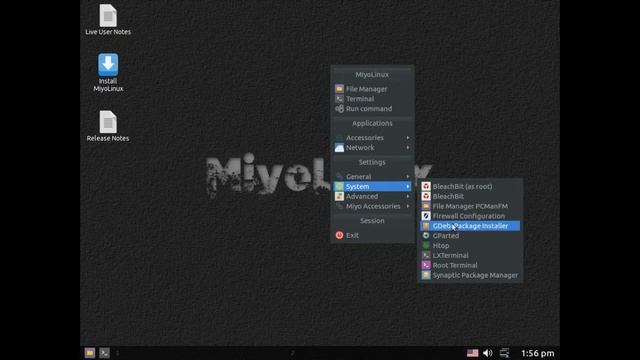The height and width of the screenshot is (360, 640).
Task: Click the BleachBit icon
Action: coord(426,196)
